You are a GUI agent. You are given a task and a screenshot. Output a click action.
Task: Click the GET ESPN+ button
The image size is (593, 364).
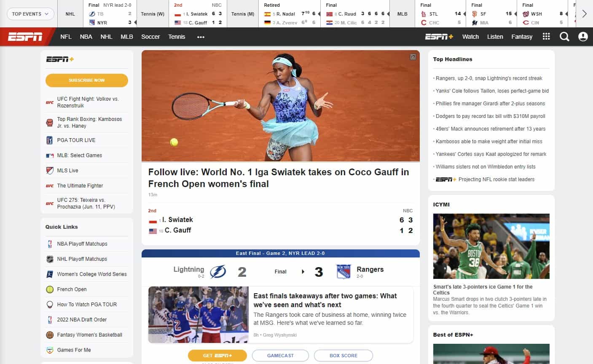(x=217, y=356)
